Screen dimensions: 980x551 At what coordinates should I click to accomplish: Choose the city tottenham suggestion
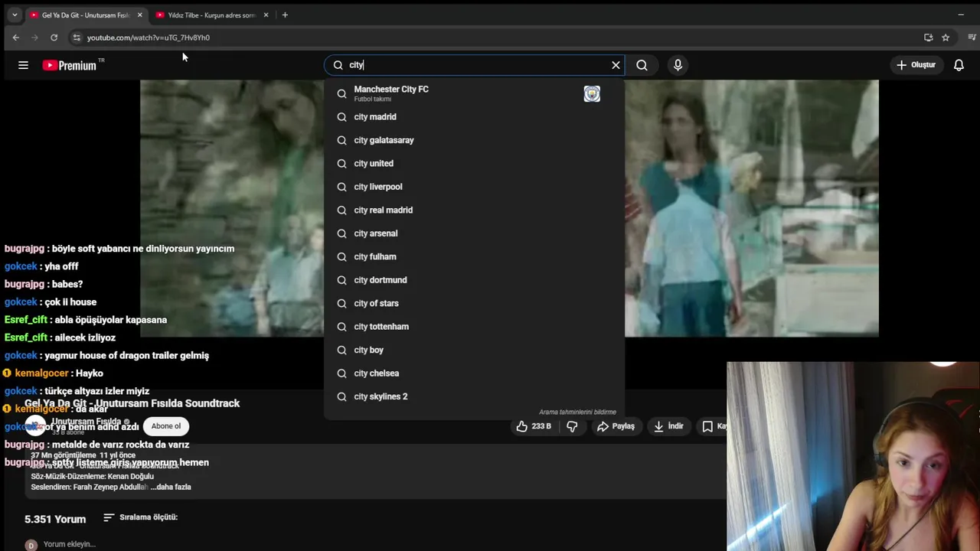(473, 327)
